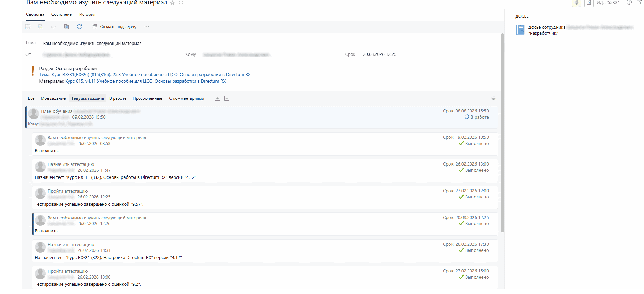Image resolution: width=644 pixels, height=294 pixels.
Task: Open the blue employee dossier book icon
Action: pyautogui.click(x=520, y=30)
